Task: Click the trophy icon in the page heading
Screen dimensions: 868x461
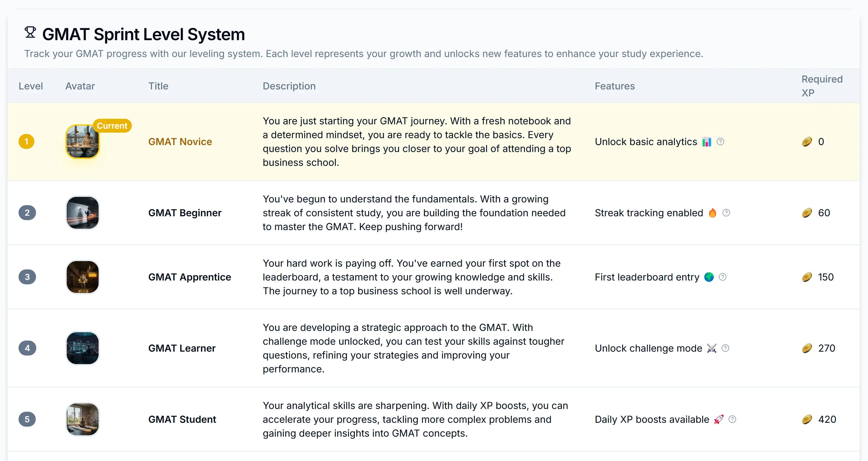Action: point(30,33)
